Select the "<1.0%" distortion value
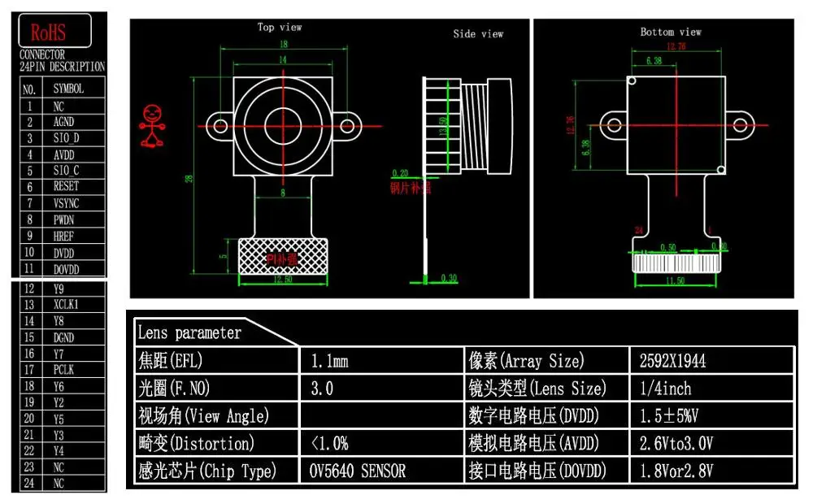Image resolution: width=813 pixels, height=504 pixels. tap(330, 444)
